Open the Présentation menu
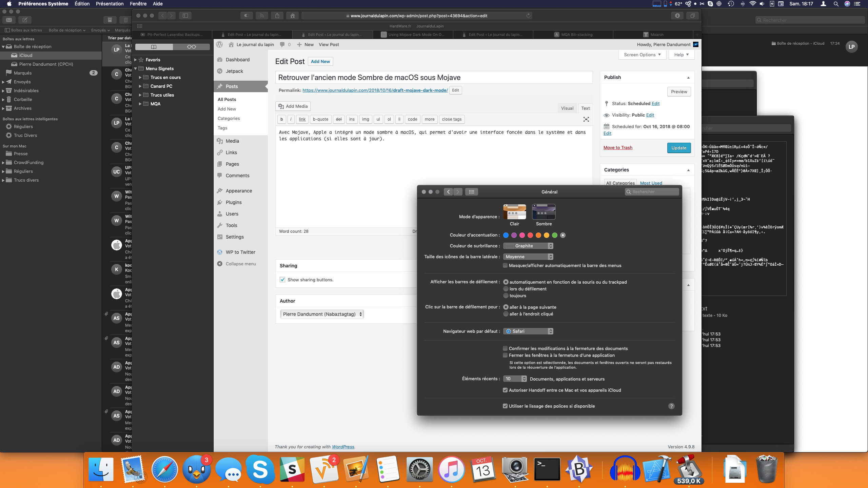This screenshot has height=488, width=868. pos(110,4)
